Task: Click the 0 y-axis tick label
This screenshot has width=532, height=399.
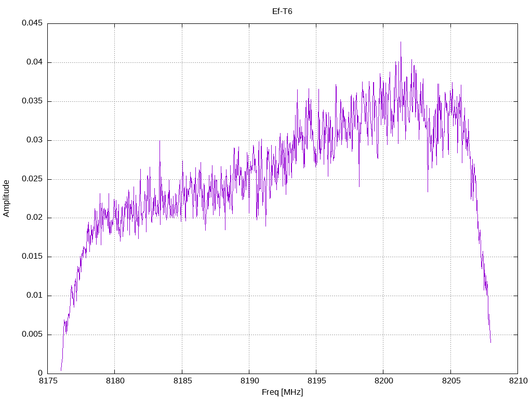Action: click(x=41, y=373)
